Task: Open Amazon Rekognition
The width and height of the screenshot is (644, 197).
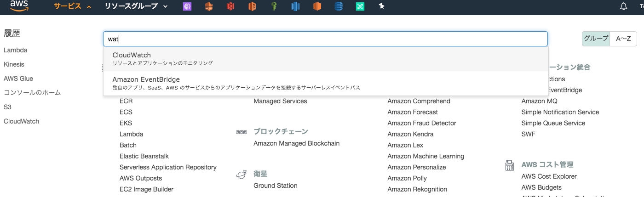Action: [417, 189]
